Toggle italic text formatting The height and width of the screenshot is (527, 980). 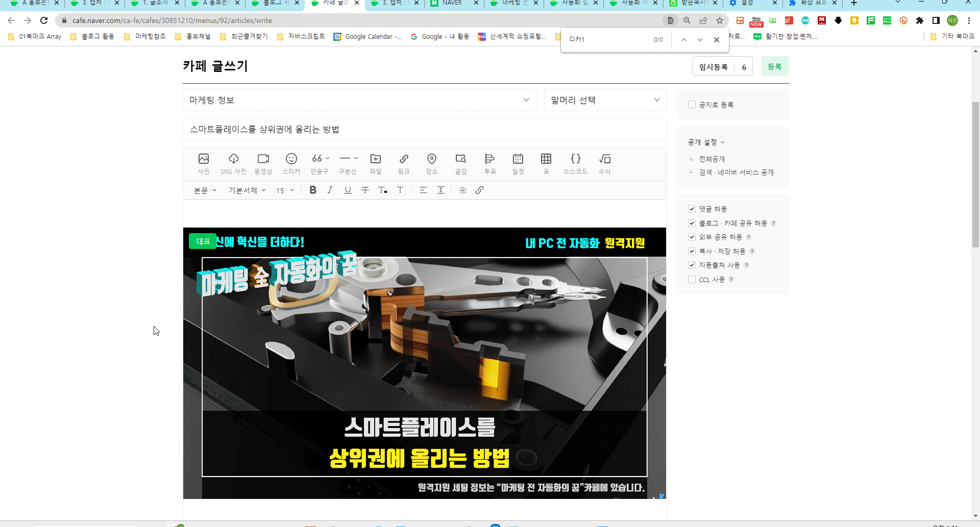[x=330, y=190]
